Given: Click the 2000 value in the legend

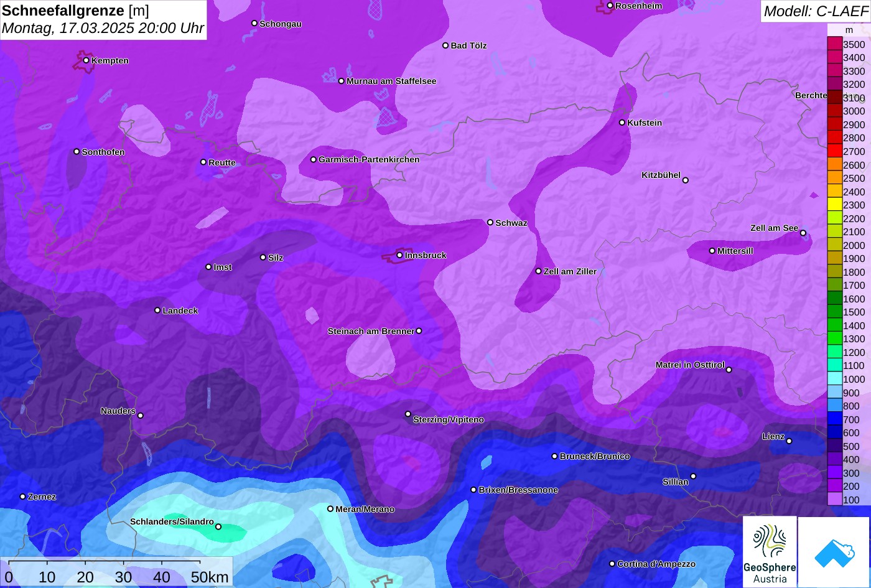Looking at the screenshot, I should (x=854, y=245).
